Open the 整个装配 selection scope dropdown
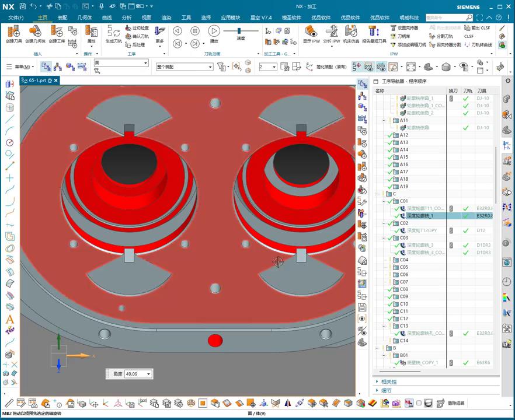 point(210,67)
